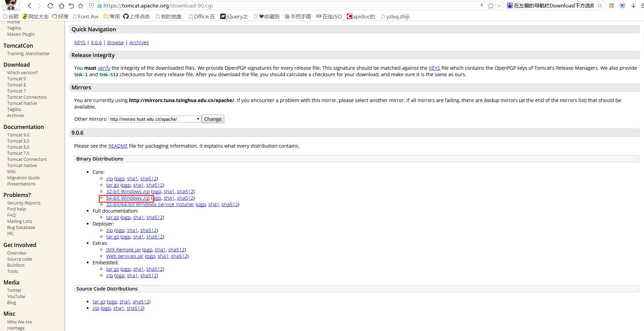Open the 我的地盘 bookmark
Image resolution: width=644 pixels, height=331 pixels.
click(x=168, y=16)
